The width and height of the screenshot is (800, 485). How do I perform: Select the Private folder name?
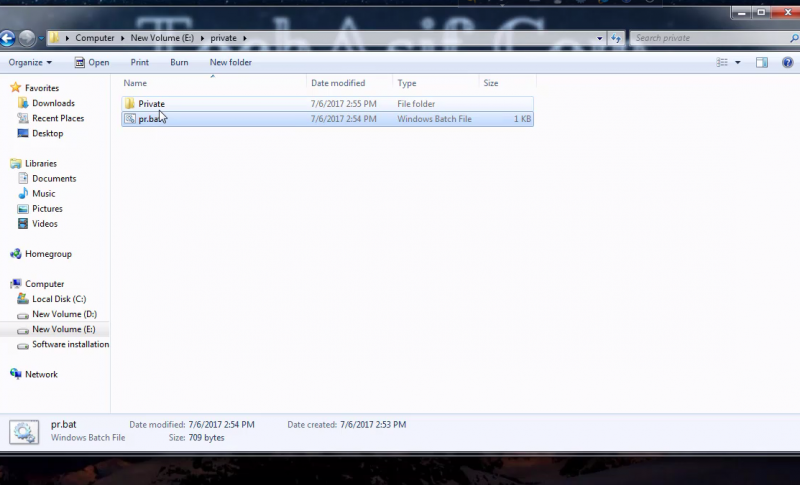pyautogui.click(x=152, y=104)
